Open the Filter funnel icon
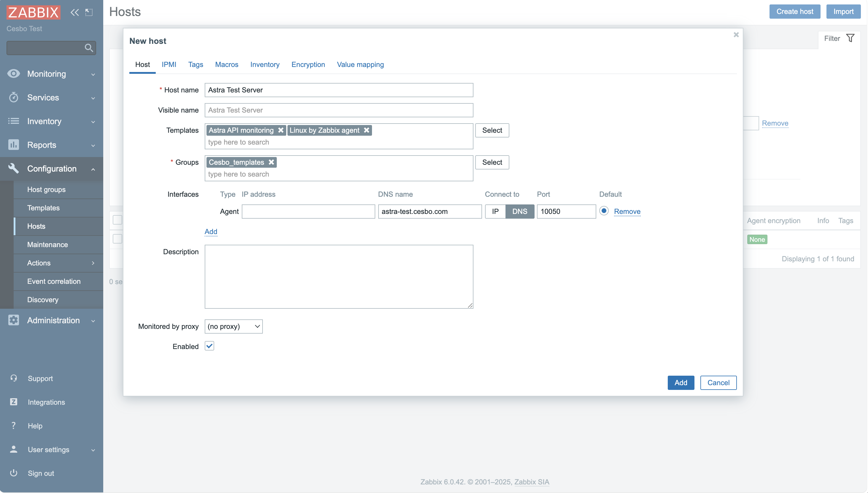868x493 pixels. (x=850, y=38)
